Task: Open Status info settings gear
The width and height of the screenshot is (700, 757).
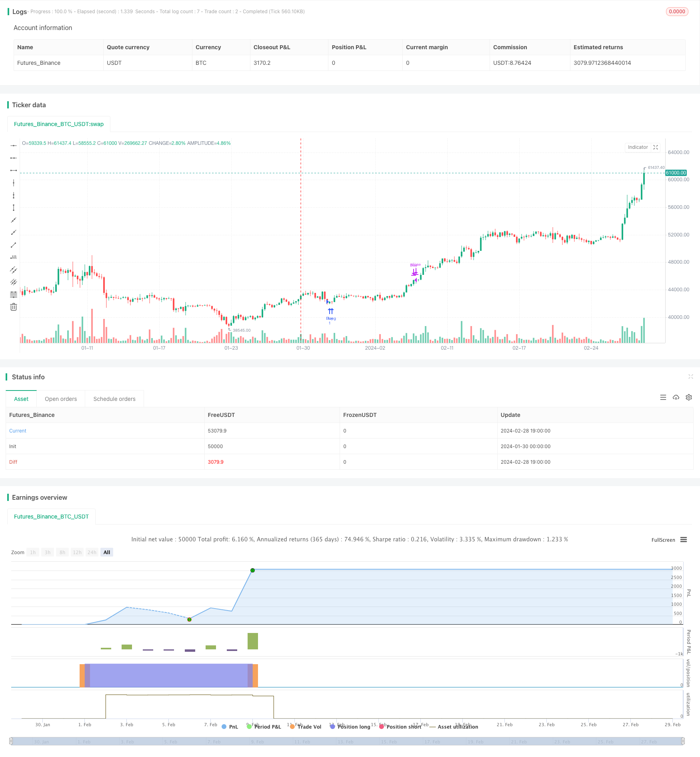Action: tap(689, 397)
